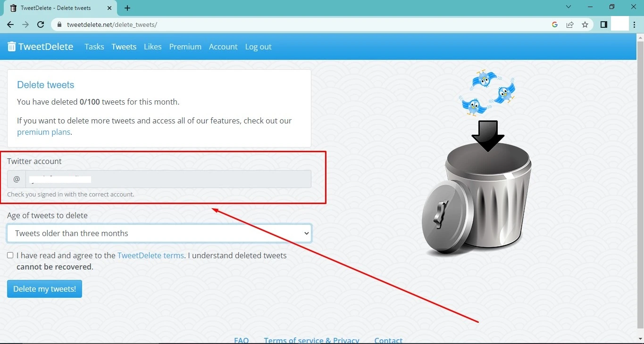This screenshot has height=344, width=644.
Task: Open the Tweets menu item
Action: [x=124, y=47]
